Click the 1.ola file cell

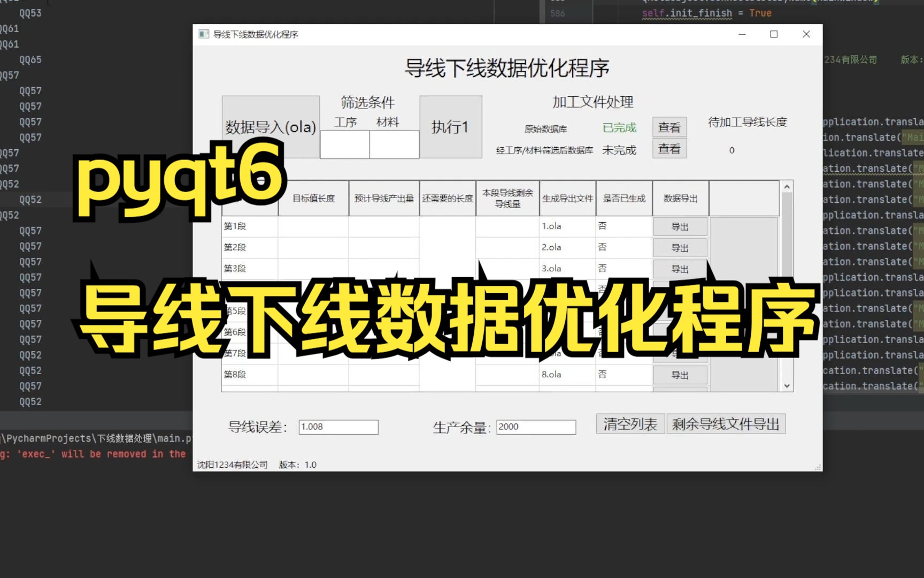click(567, 226)
